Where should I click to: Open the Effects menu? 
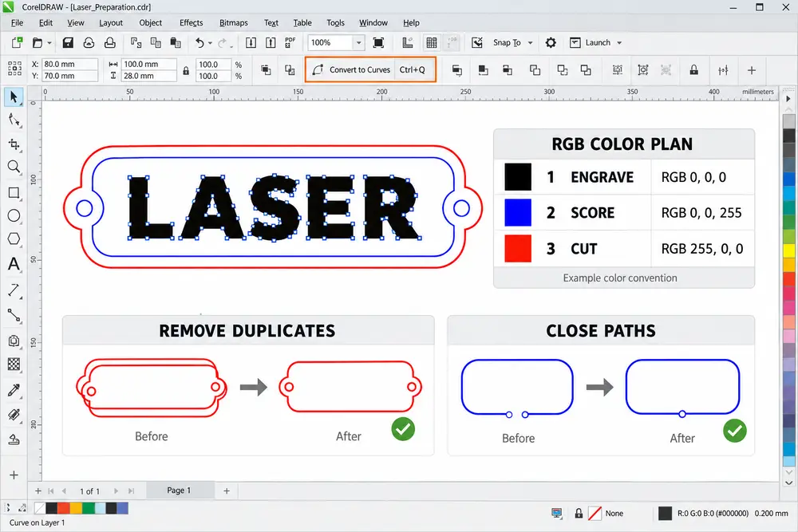[192, 22]
